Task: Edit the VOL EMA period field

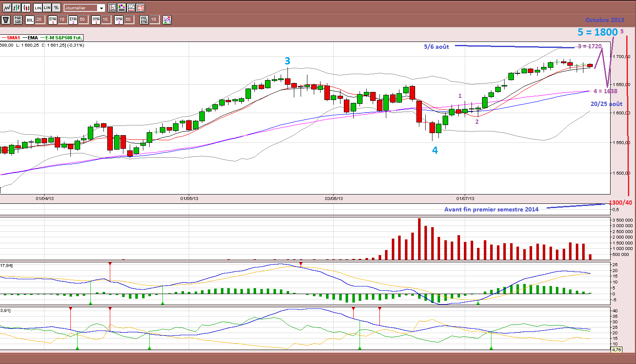Action: pos(154,19)
